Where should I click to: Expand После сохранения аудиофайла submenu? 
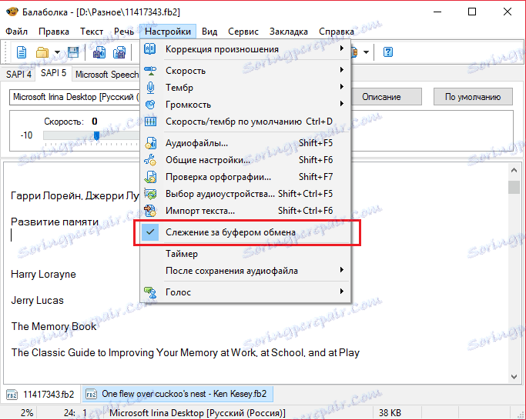point(341,270)
